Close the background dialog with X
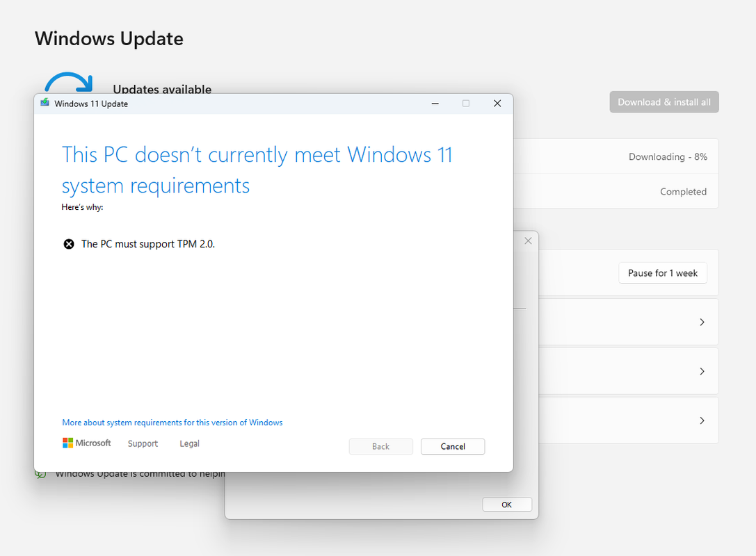 pyautogui.click(x=528, y=241)
